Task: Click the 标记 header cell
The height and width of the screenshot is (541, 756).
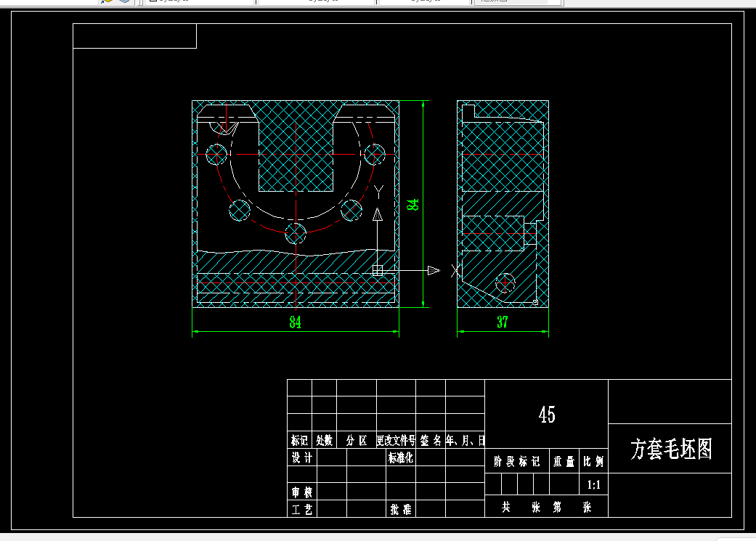Action: [299, 440]
